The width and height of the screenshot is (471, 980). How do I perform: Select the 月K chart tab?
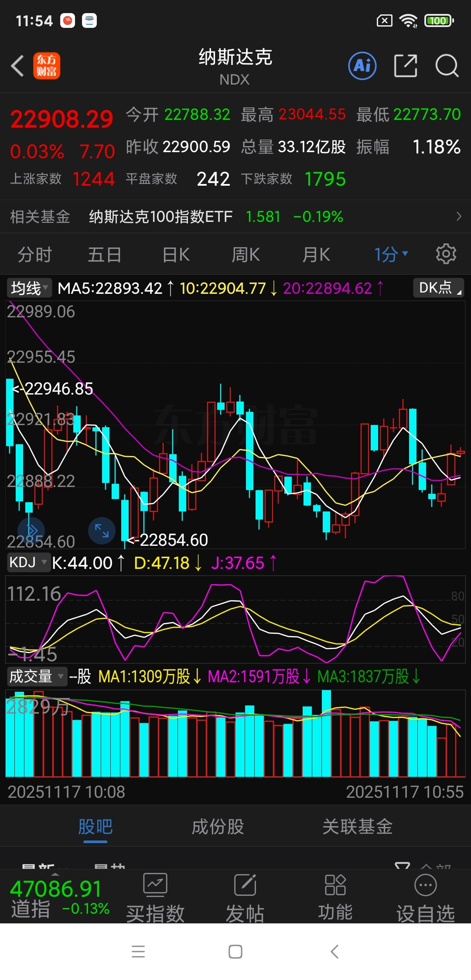[316, 254]
